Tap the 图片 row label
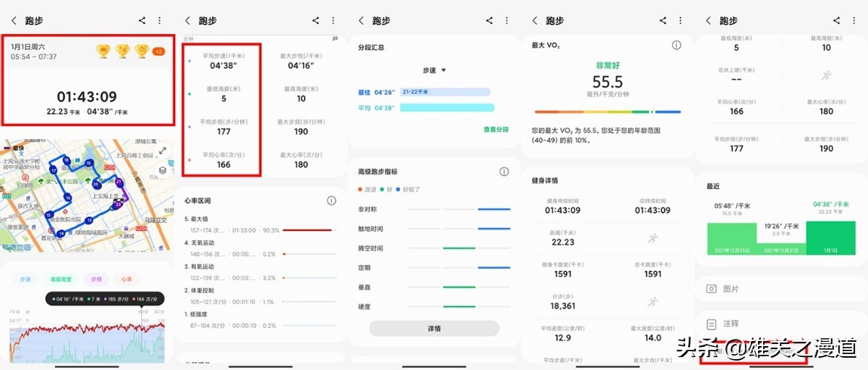 (731, 289)
